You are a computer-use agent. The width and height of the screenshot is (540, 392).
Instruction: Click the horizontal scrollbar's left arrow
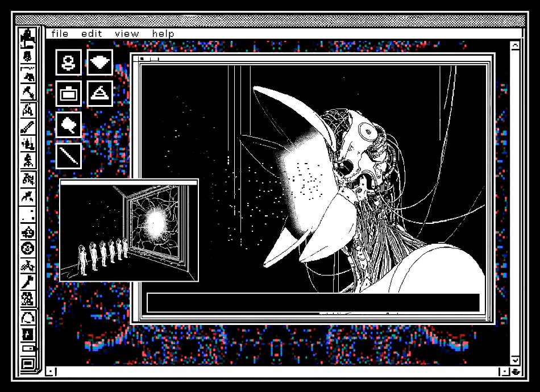51,372
